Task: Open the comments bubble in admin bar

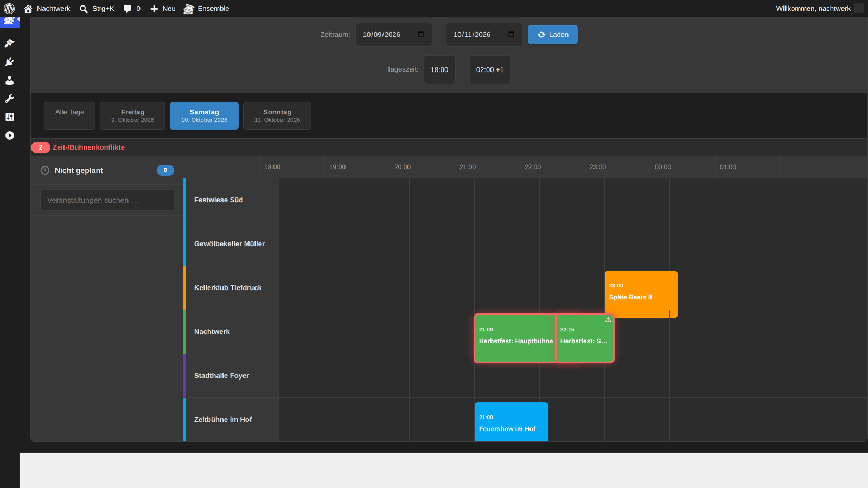Action: coord(132,9)
